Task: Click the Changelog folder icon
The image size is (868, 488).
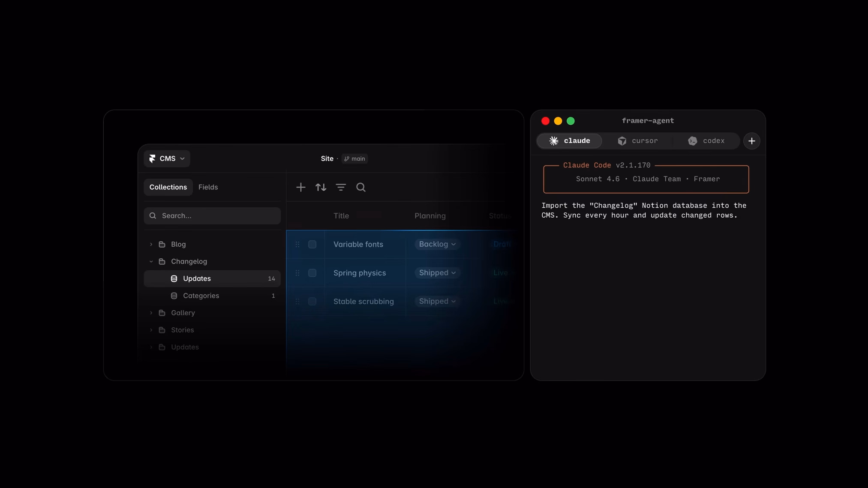Action: click(x=162, y=261)
